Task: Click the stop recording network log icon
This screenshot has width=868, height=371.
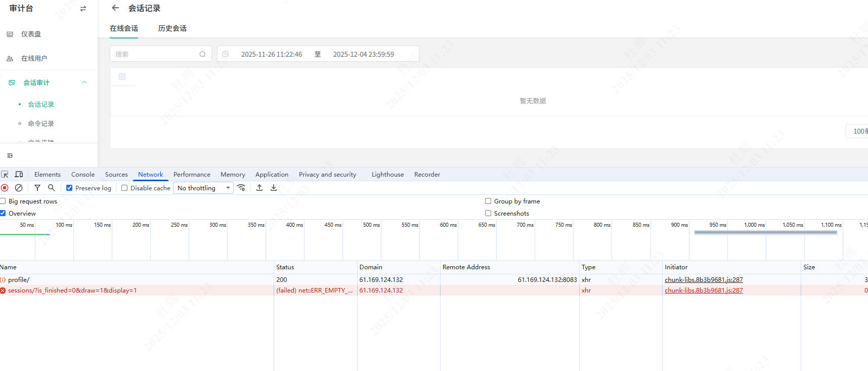Action: click(5, 188)
